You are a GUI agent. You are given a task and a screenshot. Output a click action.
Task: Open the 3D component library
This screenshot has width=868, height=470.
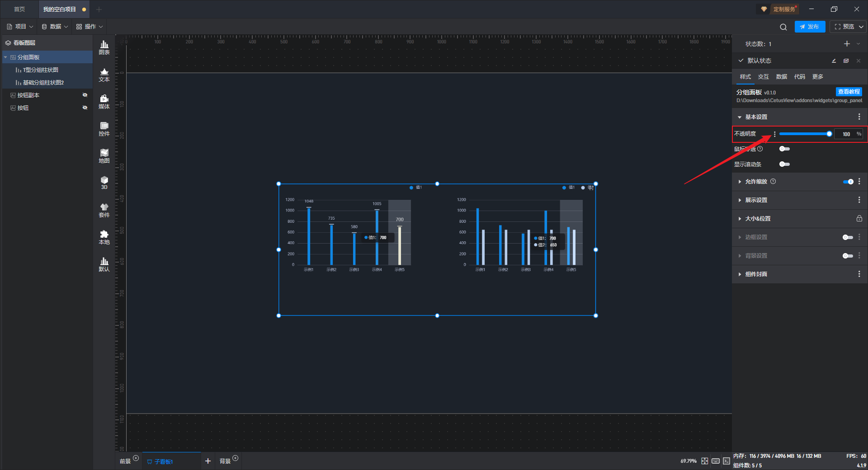tap(104, 183)
